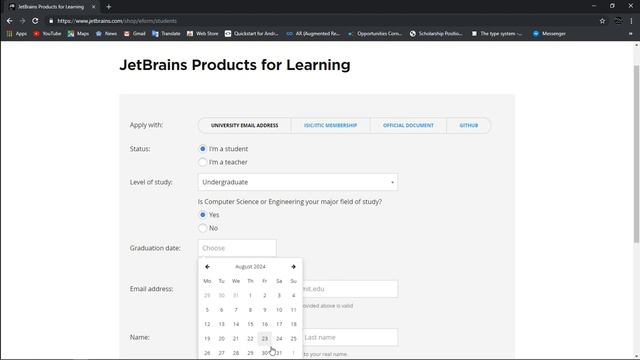Open the Messenger bookmark
The height and width of the screenshot is (360, 640).
549,33
